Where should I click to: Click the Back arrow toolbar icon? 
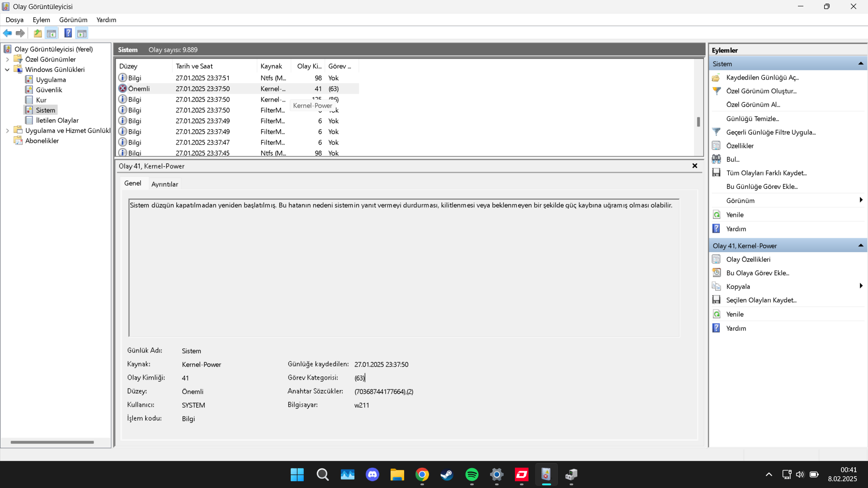point(7,33)
